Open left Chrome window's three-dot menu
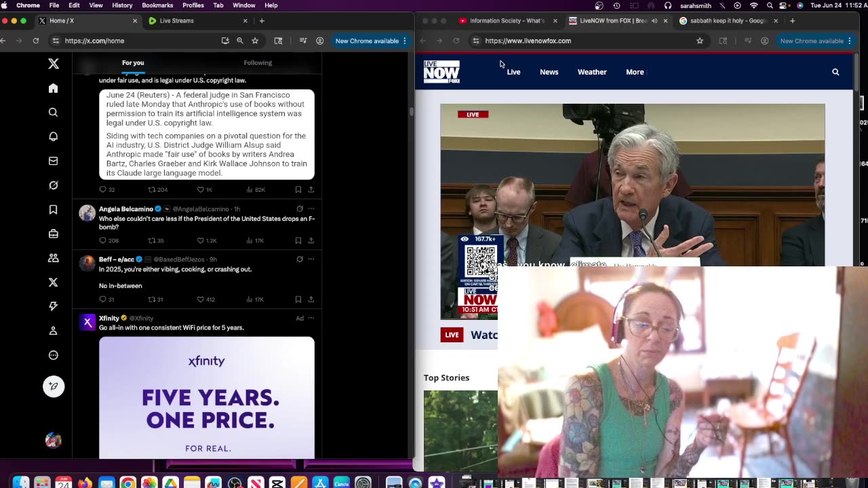The width and height of the screenshot is (868, 488). point(405,41)
